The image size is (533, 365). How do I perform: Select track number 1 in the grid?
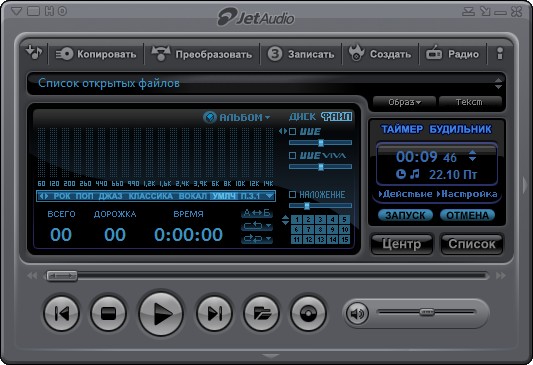tap(296, 220)
